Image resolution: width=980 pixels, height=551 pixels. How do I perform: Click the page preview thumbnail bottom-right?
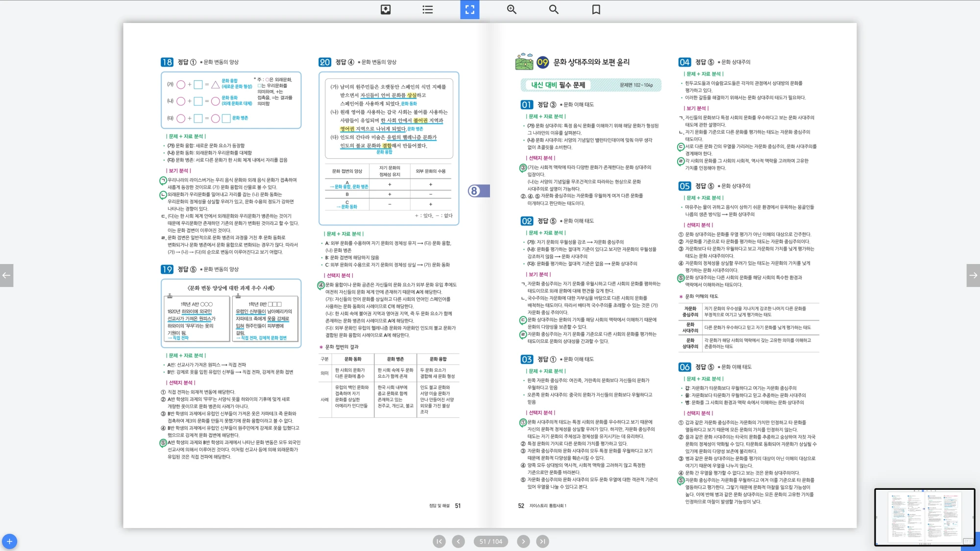coord(924,517)
